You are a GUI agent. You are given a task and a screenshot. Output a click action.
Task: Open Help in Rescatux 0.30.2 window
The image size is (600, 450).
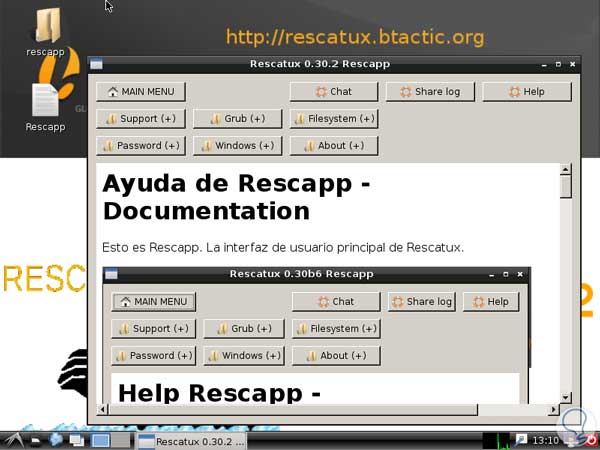[527, 92]
